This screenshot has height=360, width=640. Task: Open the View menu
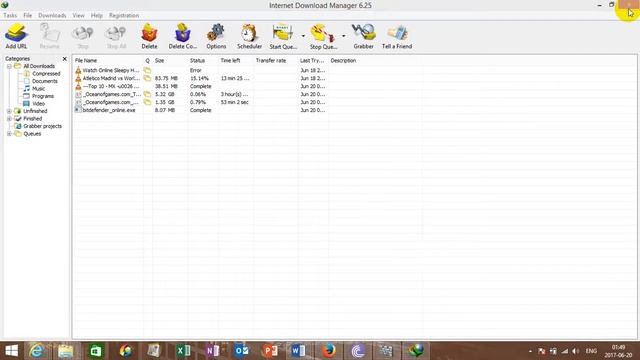coord(78,15)
